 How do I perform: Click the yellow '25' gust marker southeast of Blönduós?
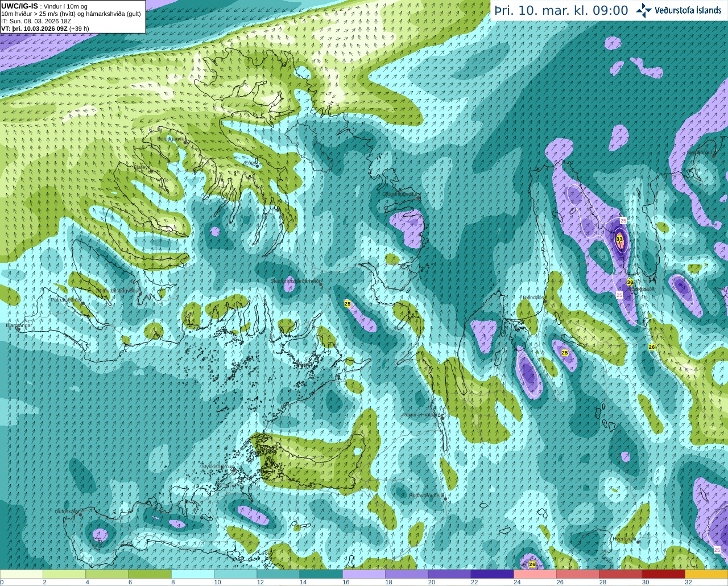(x=565, y=353)
